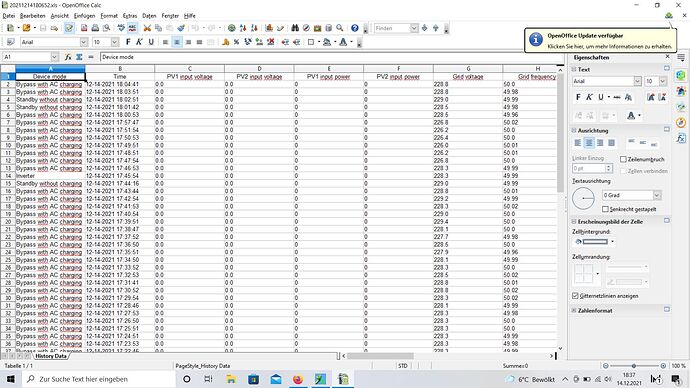Click the Sum sigma icon in formula bar

tap(79, 57)
